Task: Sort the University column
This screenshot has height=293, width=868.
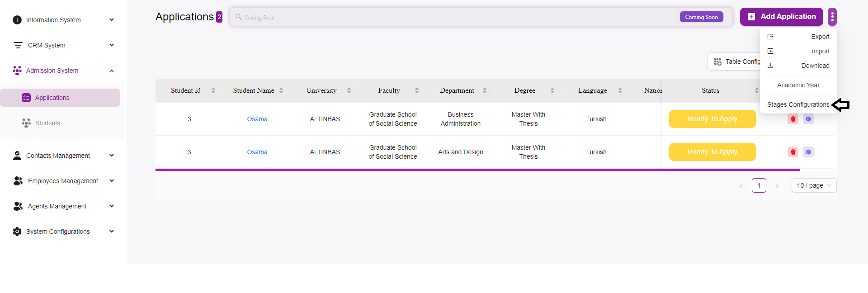Action: (x=349, y=90)
